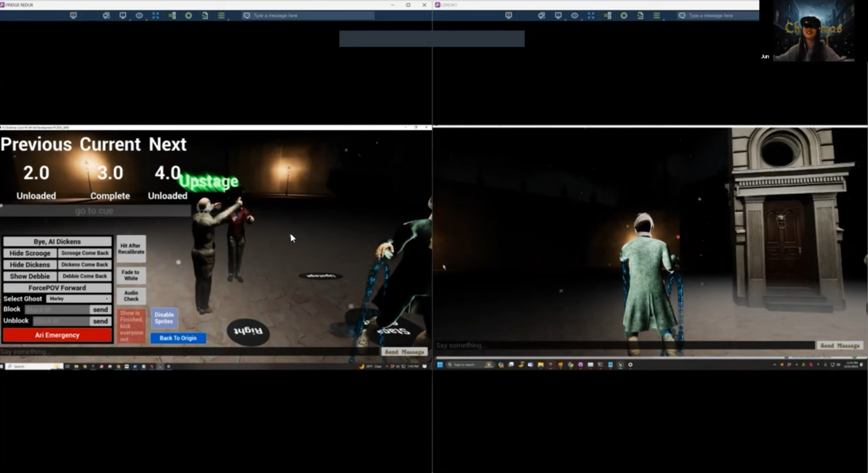Open the actions list icon in LENOVO toolbar
Image resolution: width=868 pixels, height=473 pixels.
click(657, 15)
